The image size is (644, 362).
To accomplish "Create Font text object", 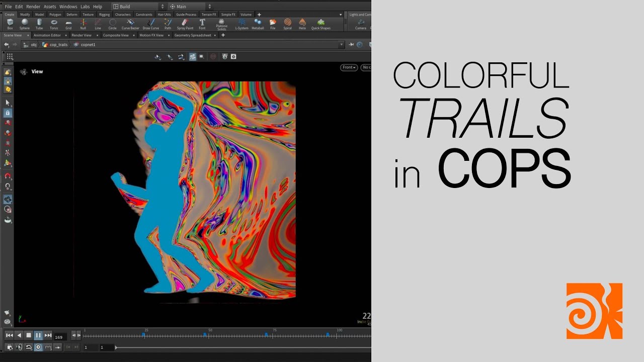I will click(202, 24).
